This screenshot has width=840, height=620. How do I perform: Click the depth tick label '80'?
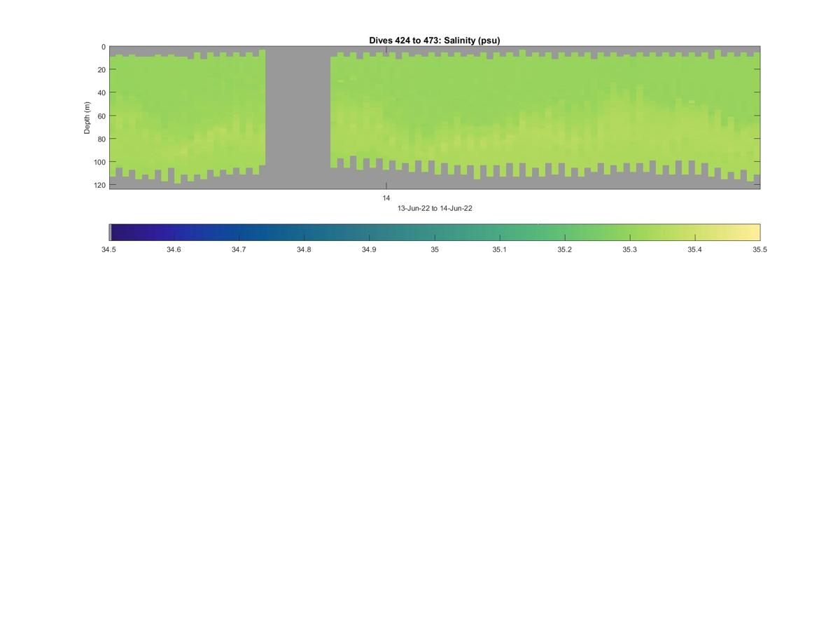click(x=101, y=139)
